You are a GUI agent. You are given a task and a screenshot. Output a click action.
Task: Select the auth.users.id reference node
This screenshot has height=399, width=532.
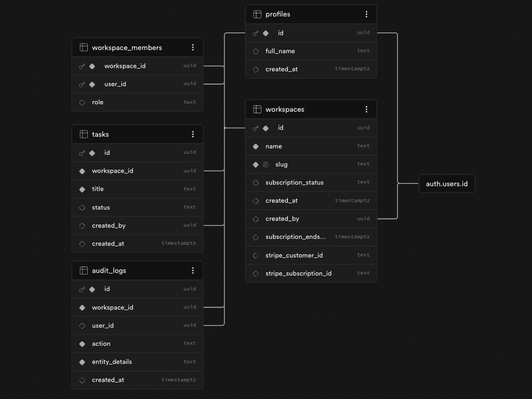tap(447, 184)
